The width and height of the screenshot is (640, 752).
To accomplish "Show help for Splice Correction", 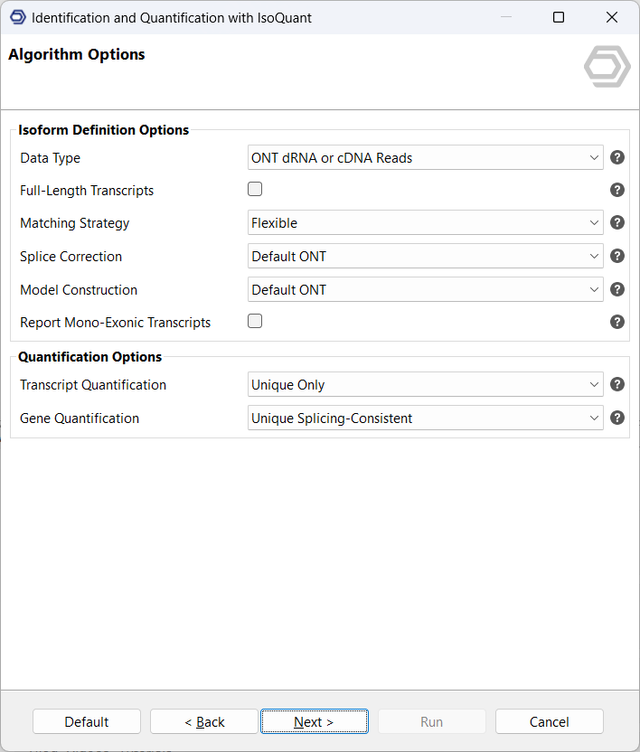I will point(617,256).
